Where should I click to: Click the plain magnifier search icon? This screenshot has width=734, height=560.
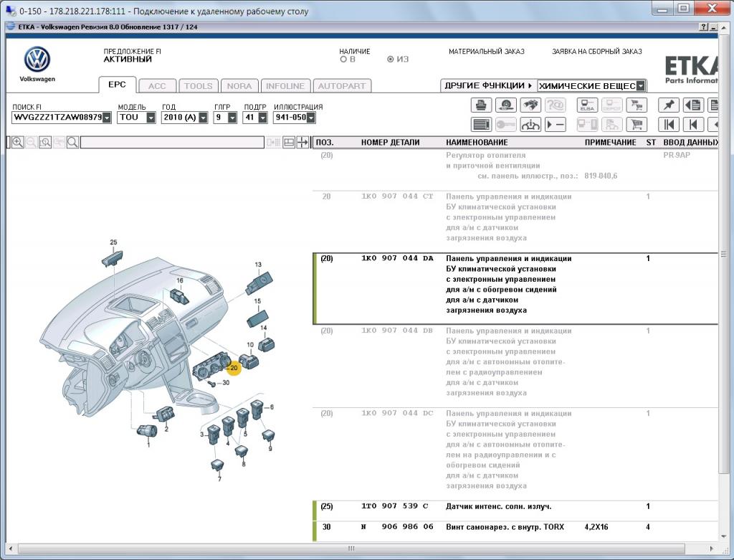72,143
